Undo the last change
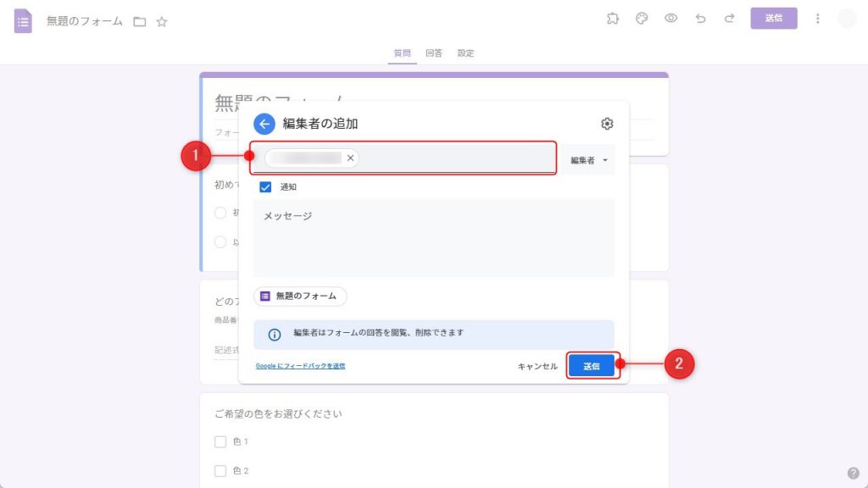 (700, 19)
